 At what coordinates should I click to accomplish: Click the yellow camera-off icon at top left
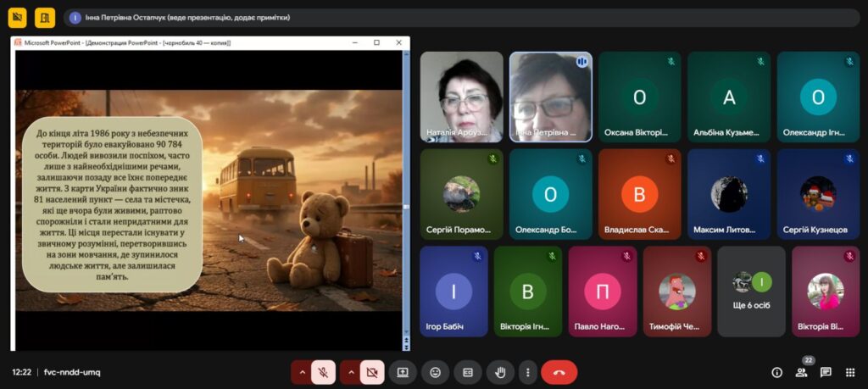click(x=18, y=17)
